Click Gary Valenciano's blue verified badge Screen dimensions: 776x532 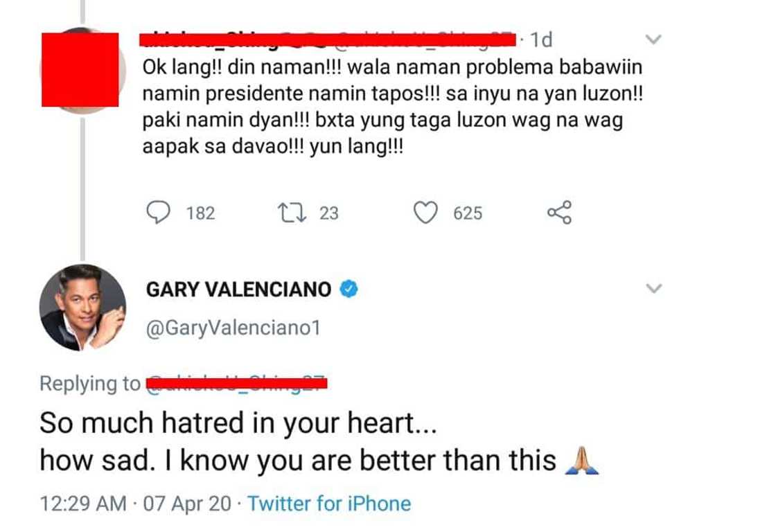pos(349,289)
